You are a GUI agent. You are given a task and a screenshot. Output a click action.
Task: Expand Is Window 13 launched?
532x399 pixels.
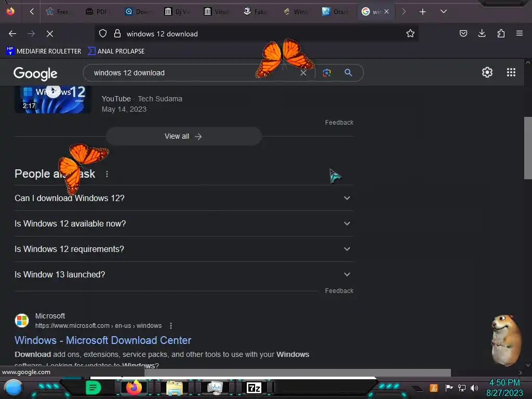tap(183, 274)
